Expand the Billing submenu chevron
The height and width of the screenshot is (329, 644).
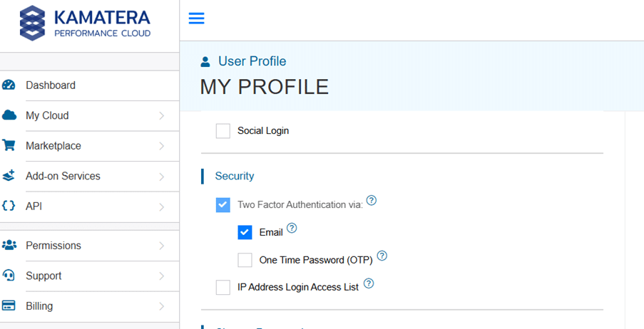point(162,306)
